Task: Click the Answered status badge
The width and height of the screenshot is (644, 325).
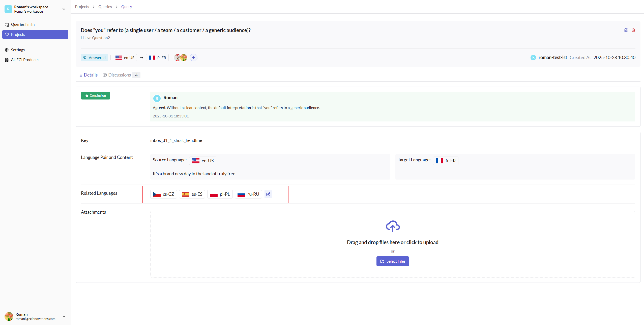Action: tap(94, 58)
